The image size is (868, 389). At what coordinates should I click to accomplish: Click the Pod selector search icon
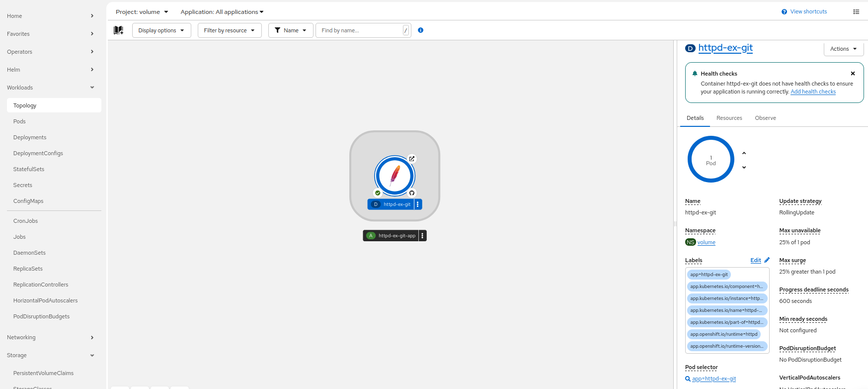[688, 379]
